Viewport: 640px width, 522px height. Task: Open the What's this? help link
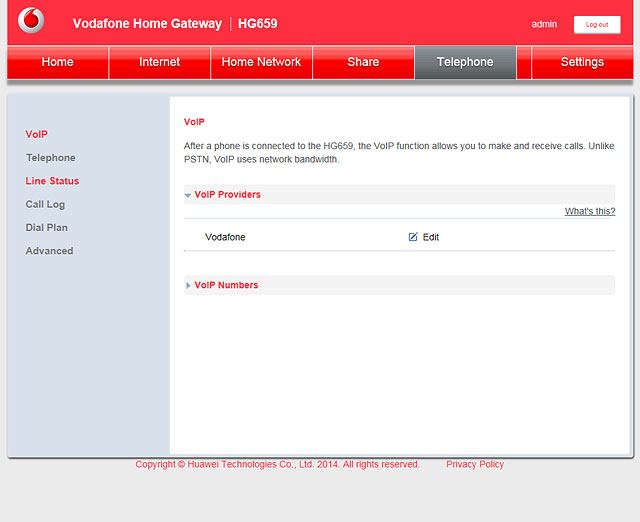[x=590, y=211]
